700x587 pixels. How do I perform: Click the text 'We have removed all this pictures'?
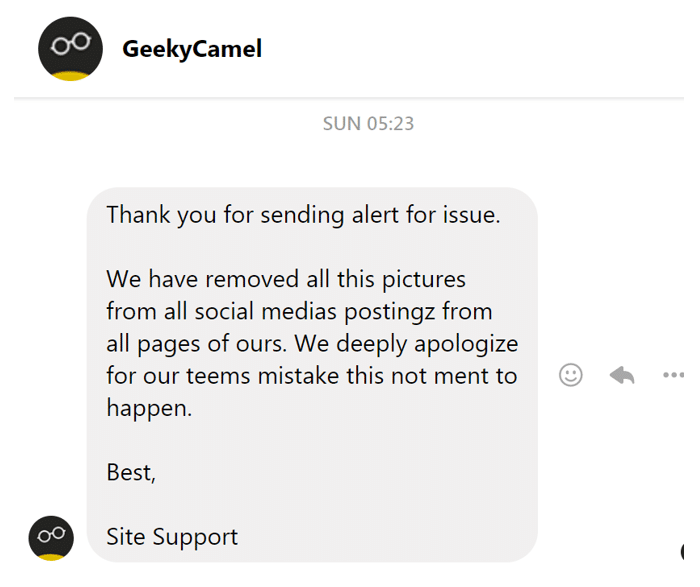pyautogui.click(x=286, y=279)
